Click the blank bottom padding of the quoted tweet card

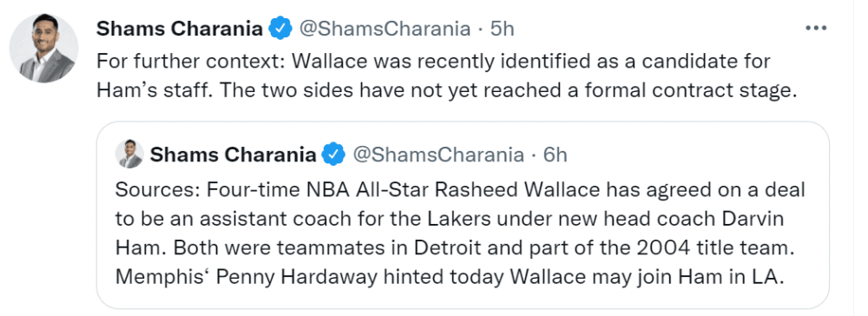coord(463,299)
